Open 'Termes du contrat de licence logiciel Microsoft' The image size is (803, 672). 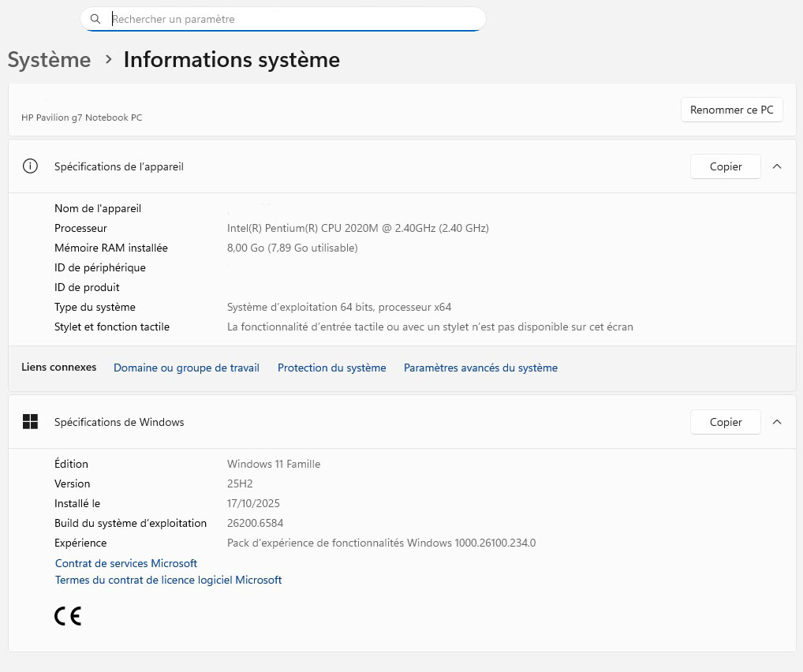[168, 580]
